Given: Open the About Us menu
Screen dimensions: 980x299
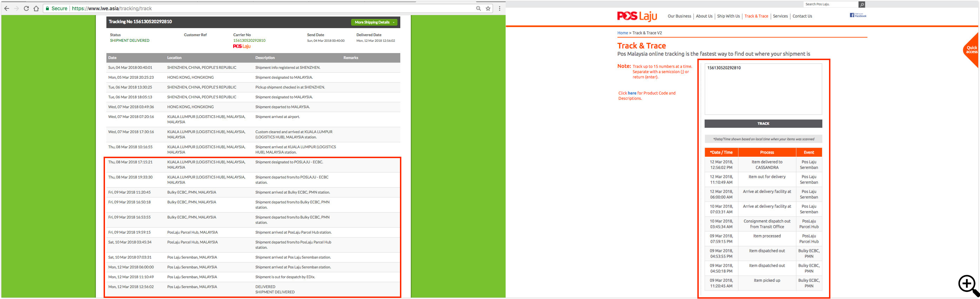Looking at the screenshot, I should coord(704,16).
